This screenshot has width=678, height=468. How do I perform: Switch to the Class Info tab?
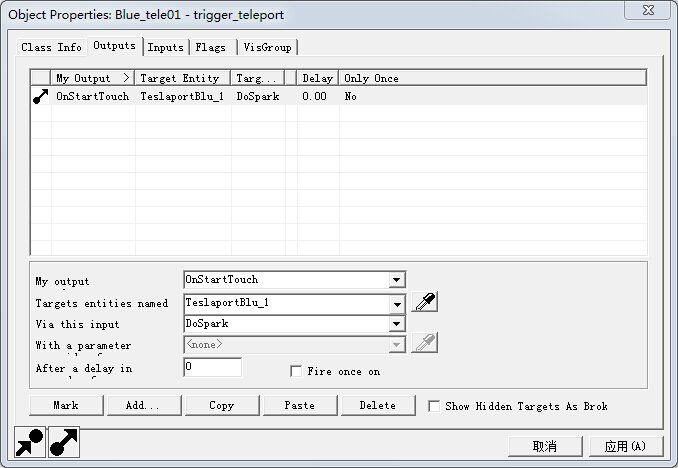[x=51, y=47]
